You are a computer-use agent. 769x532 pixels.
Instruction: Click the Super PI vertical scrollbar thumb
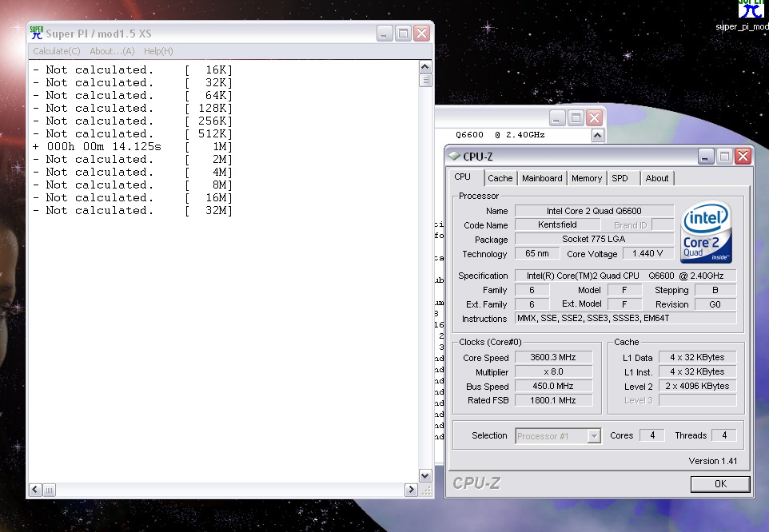click(425, 81)
